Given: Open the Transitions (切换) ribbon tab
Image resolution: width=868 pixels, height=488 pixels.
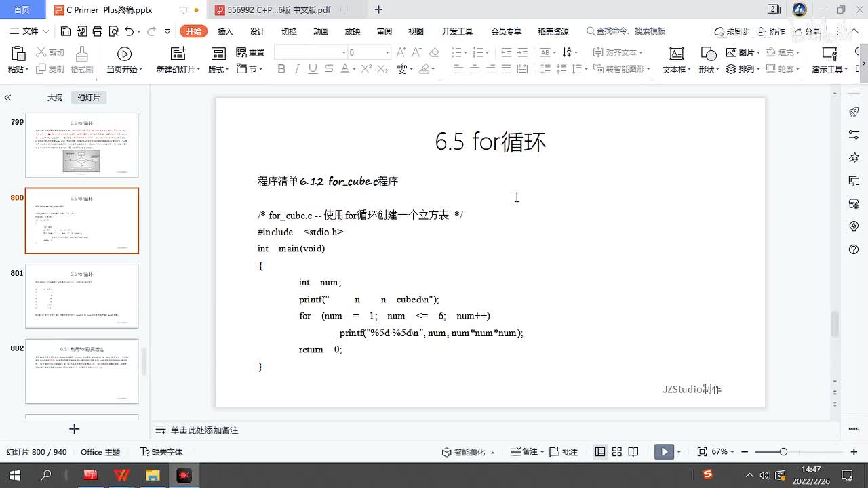Looking at the screenshot, I should click(289, 31).
